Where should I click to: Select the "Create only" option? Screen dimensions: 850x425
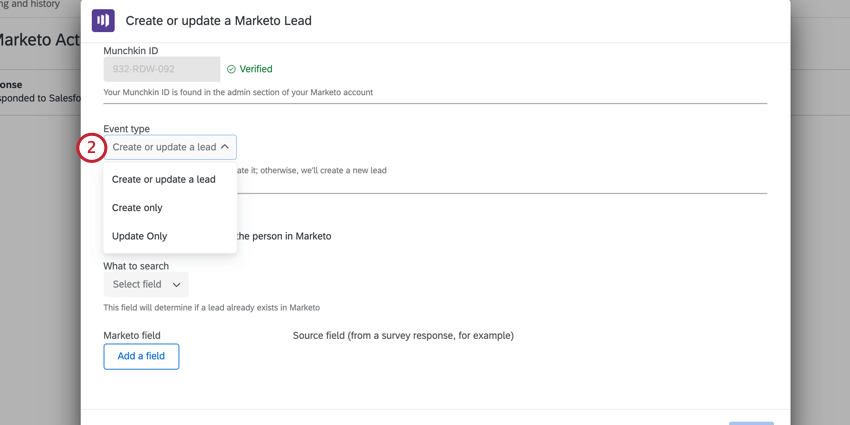[137, 208]
